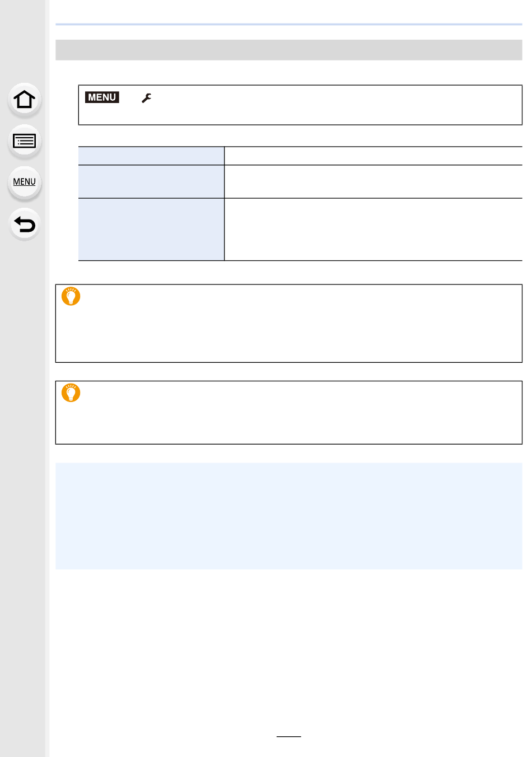Click the menu path box beside wrench
The width and height of the screenshot is (532, 757).
[x=300, y=105]
